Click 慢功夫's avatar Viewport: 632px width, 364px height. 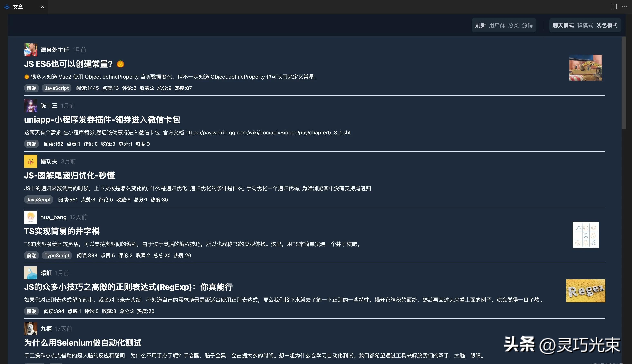(30, 161)
